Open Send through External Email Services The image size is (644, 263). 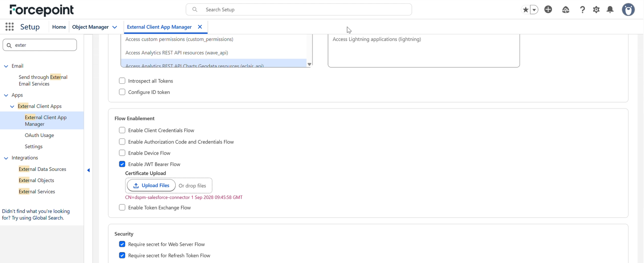pos(43,80)
